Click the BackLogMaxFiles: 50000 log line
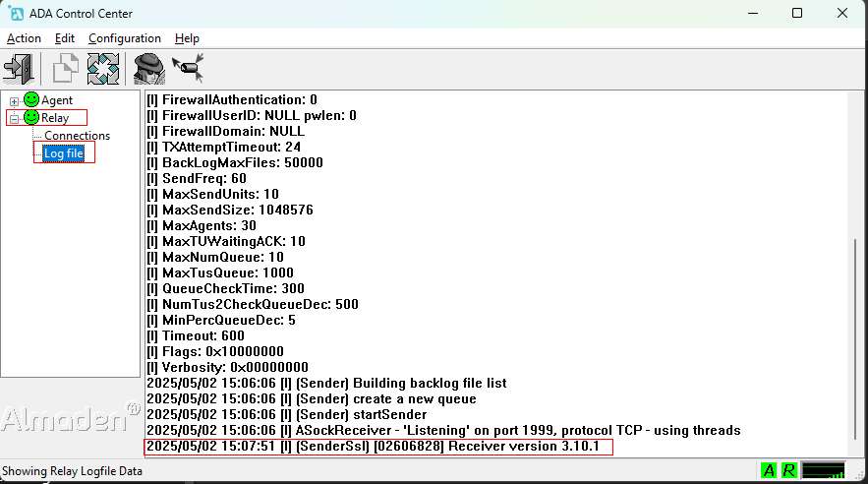This screenshot has height=484, width=868. pos(235,162)
